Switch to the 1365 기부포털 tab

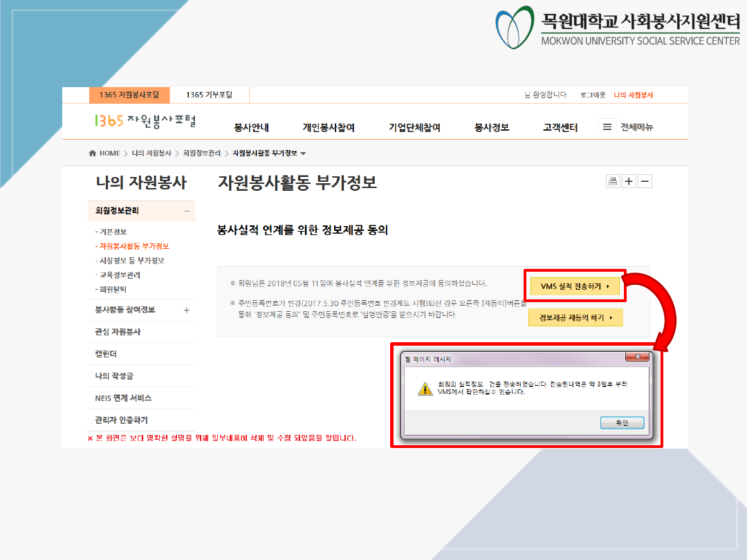point(209,95)
